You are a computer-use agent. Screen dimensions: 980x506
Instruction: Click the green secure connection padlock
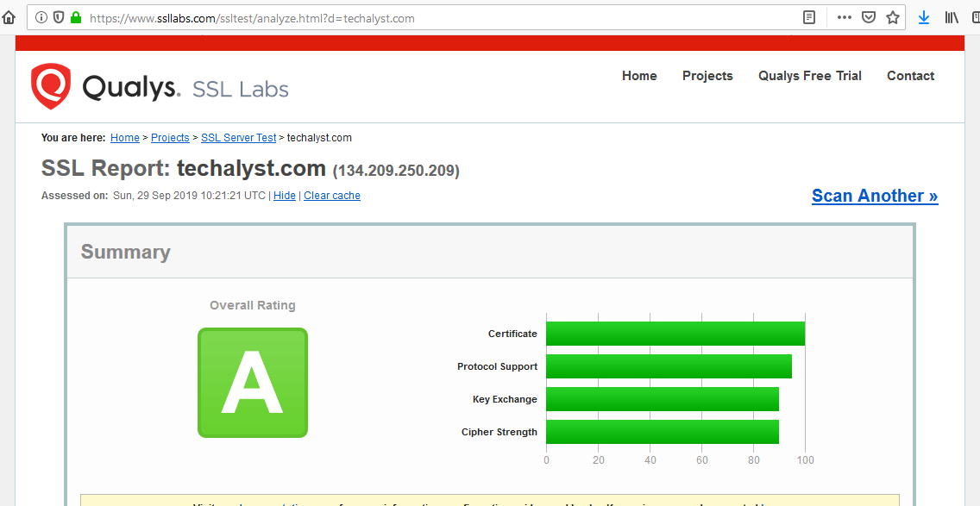pyautogui.click(x=76, y=17)
